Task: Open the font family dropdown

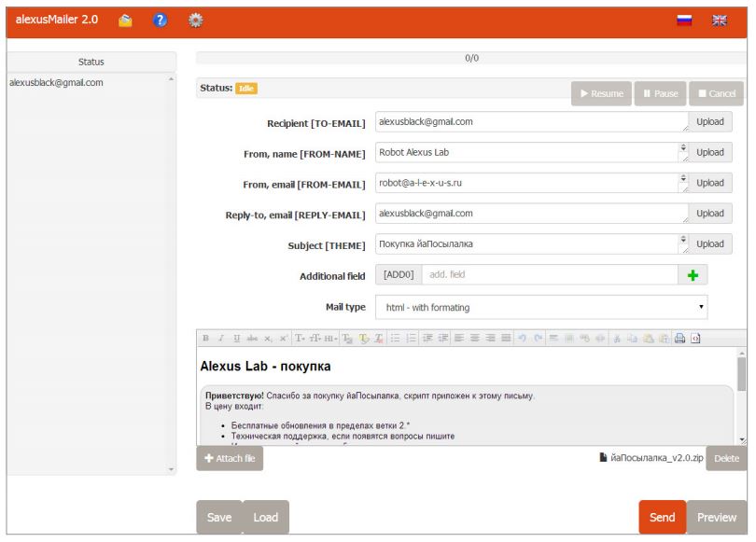Action: pyautogui.click(x=300, y=339)
